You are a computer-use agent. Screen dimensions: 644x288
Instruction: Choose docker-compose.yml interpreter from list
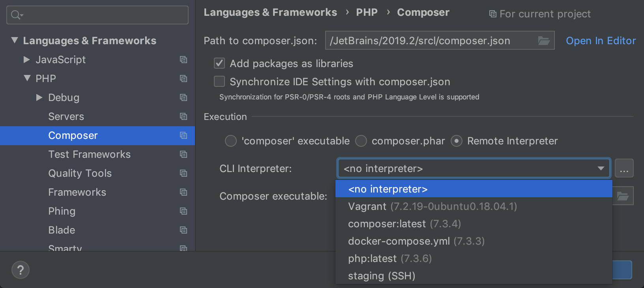pos(474,241)
